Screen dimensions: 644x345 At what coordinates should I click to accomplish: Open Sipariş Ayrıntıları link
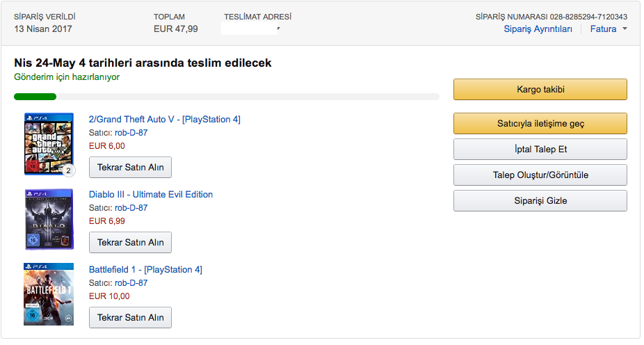[538, 29]
